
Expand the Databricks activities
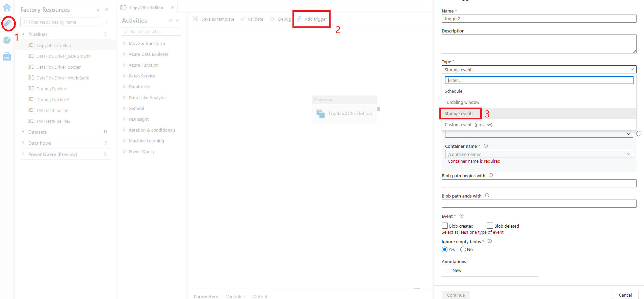click(x=124, y=87)
